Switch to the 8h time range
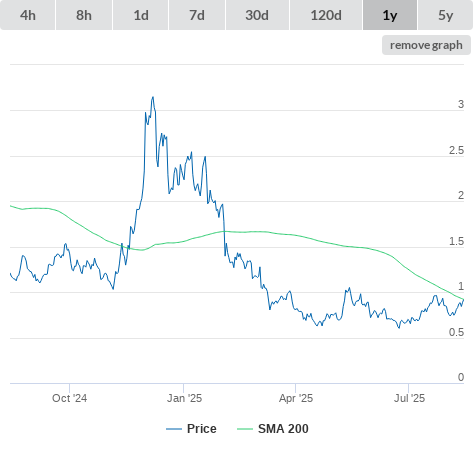 tap(84, 15)
